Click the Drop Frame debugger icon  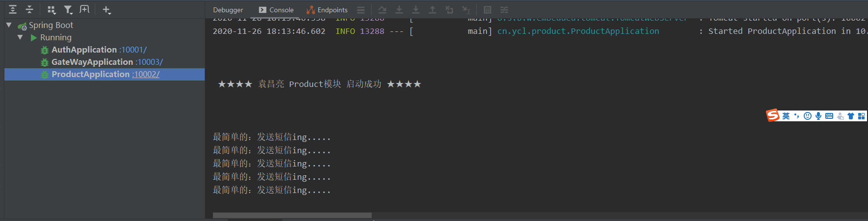tap(449, 10)
